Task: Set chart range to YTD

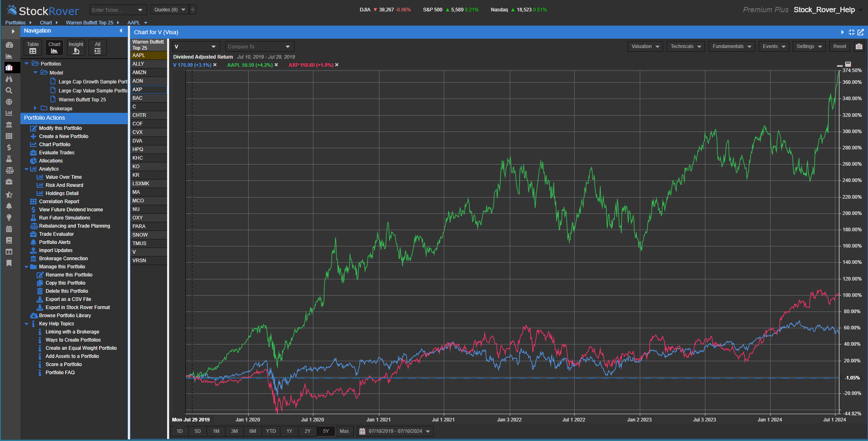Action: [x=271, y=431]
